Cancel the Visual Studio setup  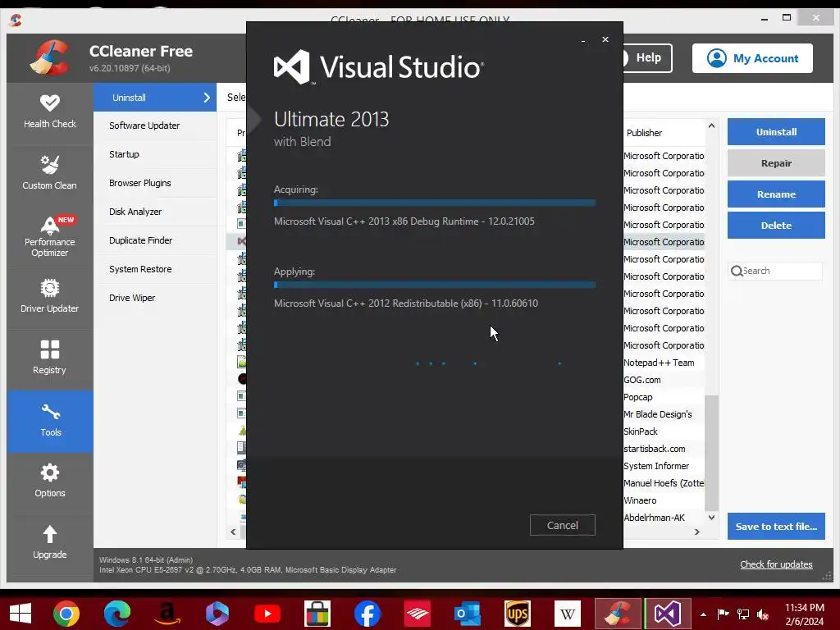click(x=563, y=525)
